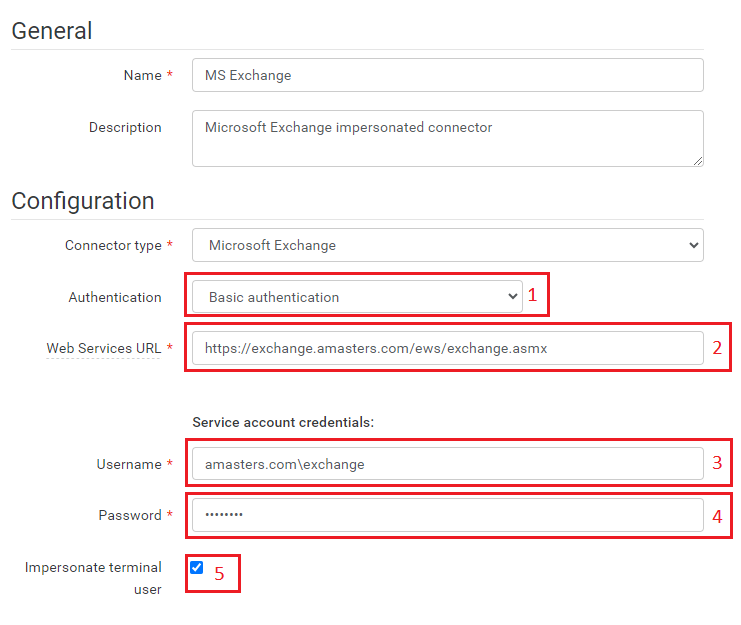Grab the Description textarea resize handle
Screen dimensions: 741x625
[x=697, y=160]
